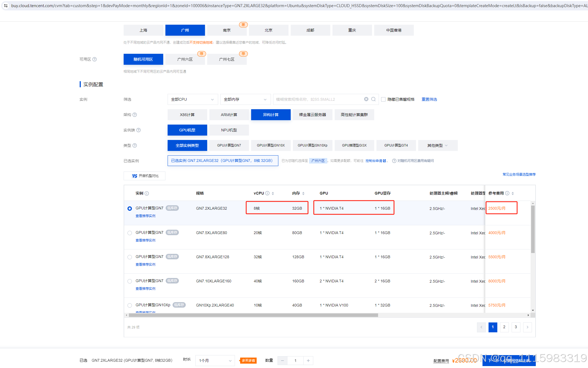
Task: Enable 开启机型对比 comparison button
Action: (x=145, y=176)
